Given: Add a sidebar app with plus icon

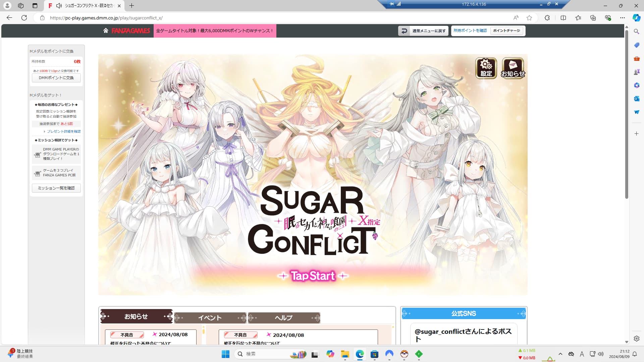Looking at the screenshot, I should (636, 133).
